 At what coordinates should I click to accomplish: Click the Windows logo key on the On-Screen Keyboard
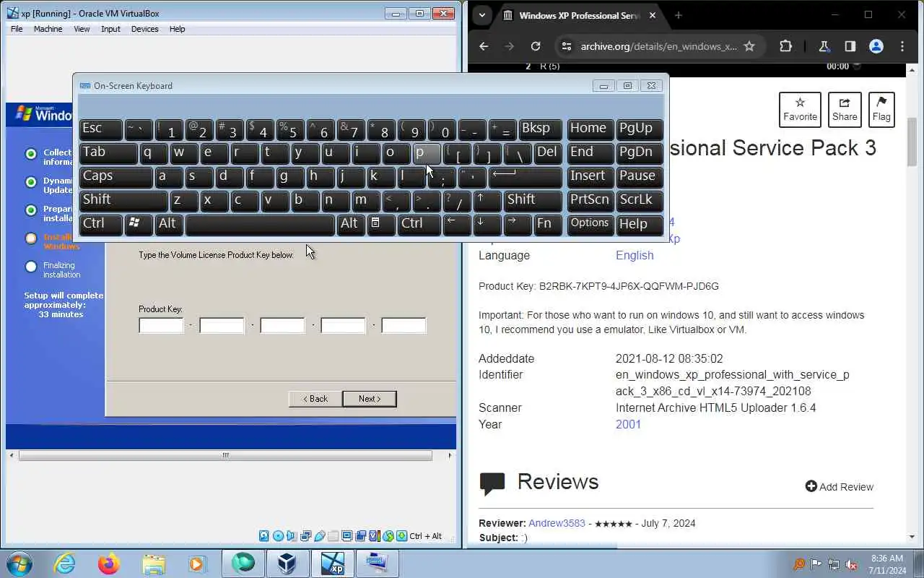pyautogui.click(x=139, y=224)
